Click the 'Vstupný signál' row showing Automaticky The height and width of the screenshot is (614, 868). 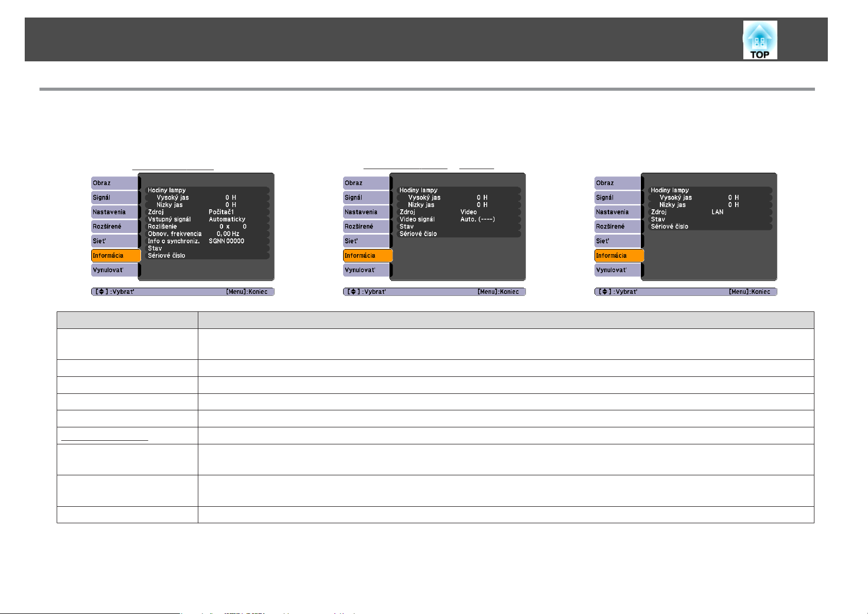click(207, 219)
